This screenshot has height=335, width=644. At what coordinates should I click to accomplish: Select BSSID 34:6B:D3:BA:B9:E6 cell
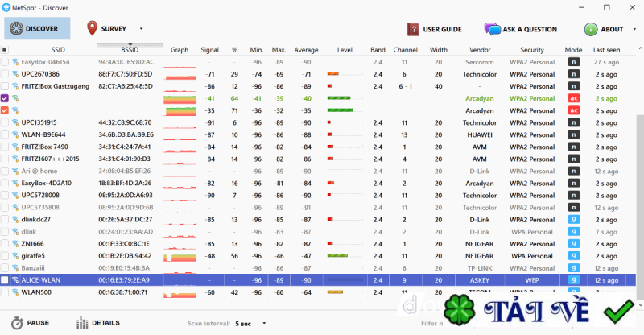[126, 134]
